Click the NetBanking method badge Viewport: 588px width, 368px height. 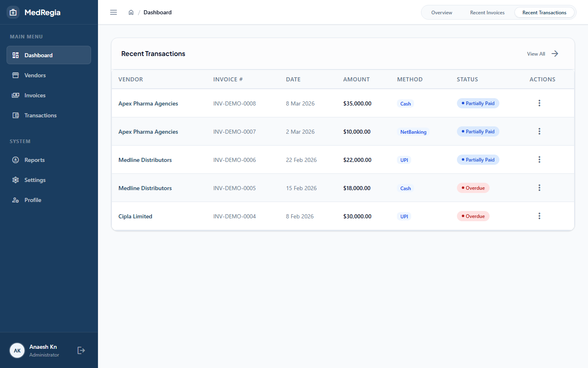413,132
